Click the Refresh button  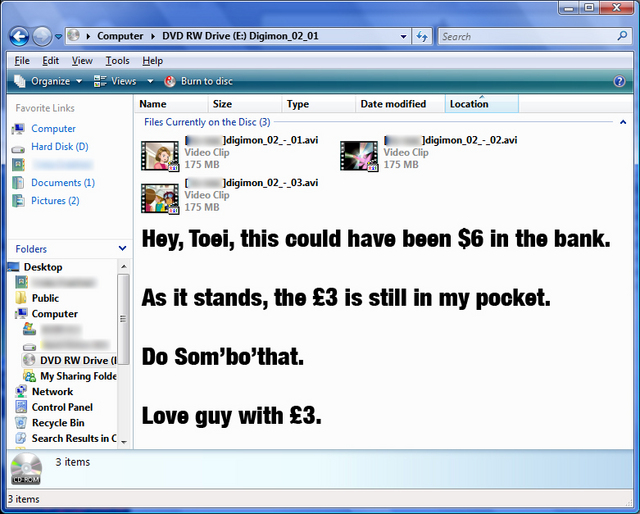tap(422, 36)
